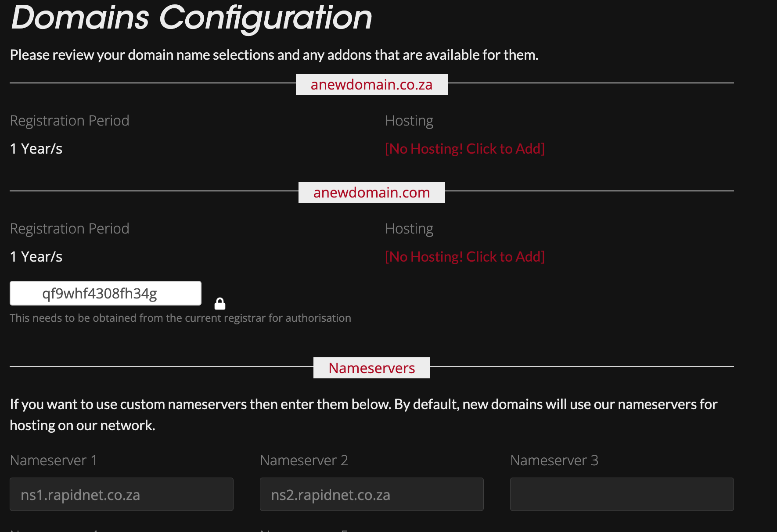Click the empty Nameserver 3 field
The height and width of the screenshot is (532, 777).
pos(622,494)
